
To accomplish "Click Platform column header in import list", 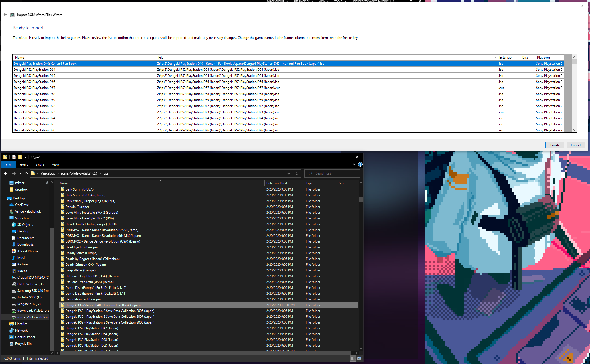I will point(549,58).
